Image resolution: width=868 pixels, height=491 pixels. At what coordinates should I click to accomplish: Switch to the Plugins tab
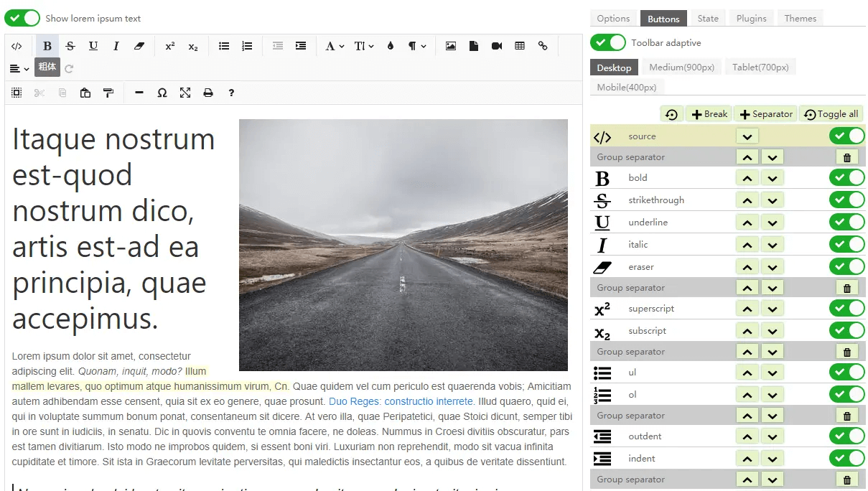click(x=752, y=19)
